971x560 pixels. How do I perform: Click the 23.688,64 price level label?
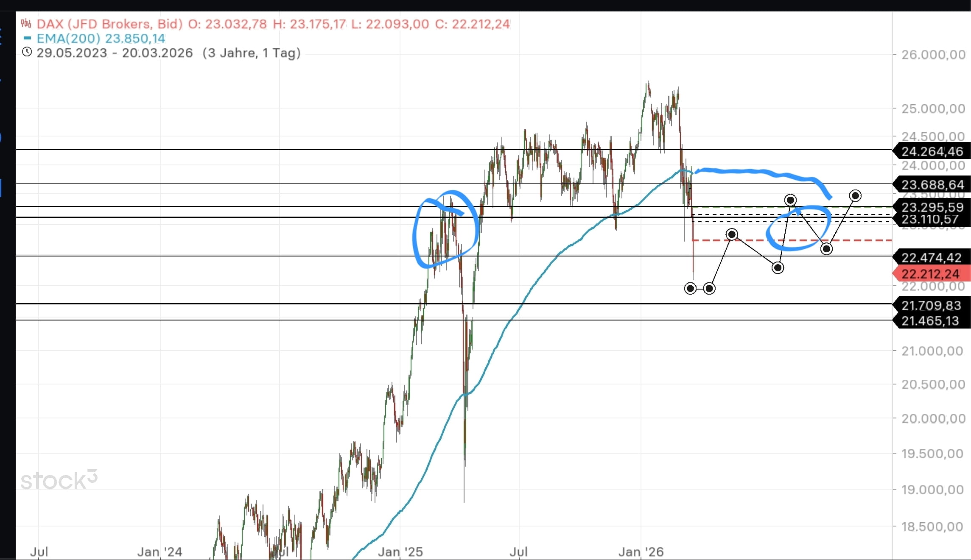click(x=932, y=185)
